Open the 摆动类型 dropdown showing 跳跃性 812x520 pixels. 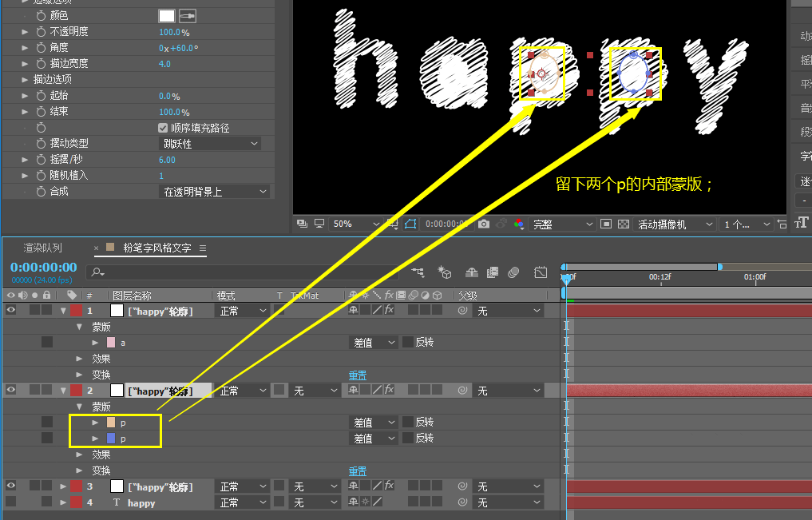(208, 143)
